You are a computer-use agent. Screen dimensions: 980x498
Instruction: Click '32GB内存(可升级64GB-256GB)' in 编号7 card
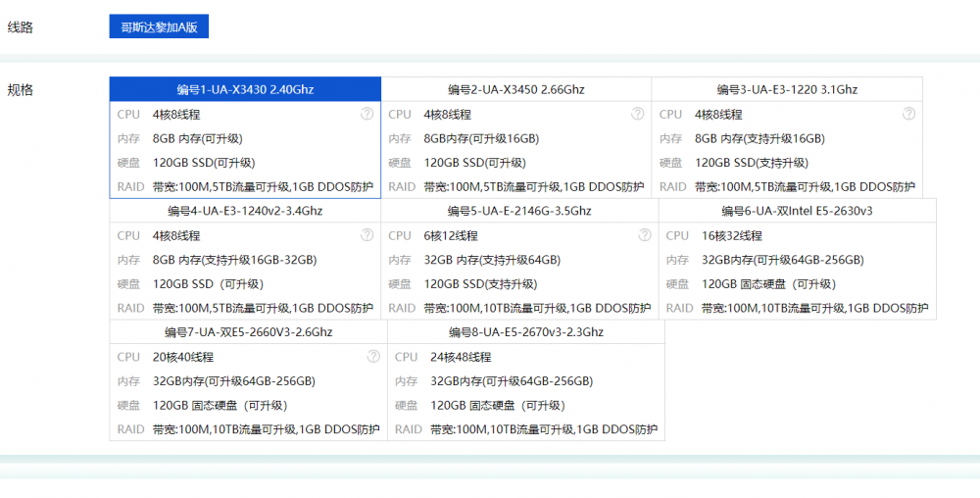234,381
